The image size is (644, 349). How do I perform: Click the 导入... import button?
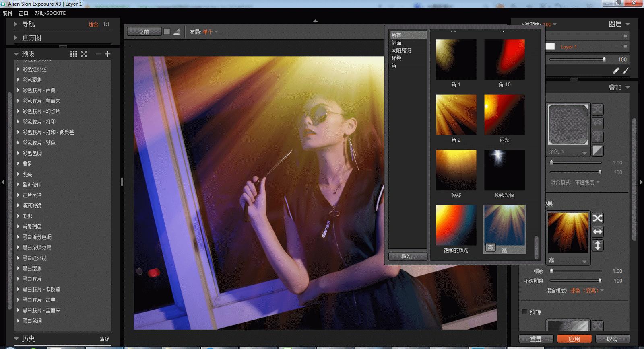tap(408, 257)
